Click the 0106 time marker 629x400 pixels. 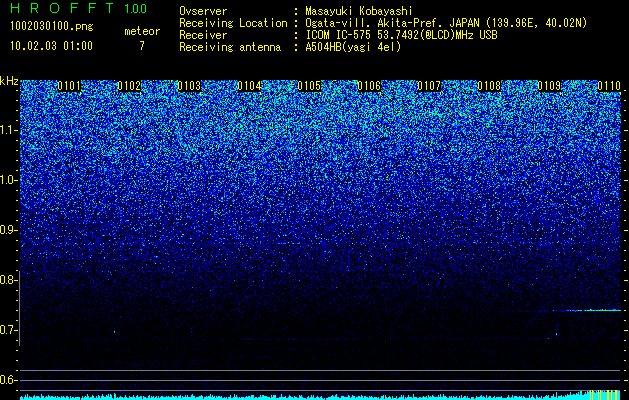point(369,86)
